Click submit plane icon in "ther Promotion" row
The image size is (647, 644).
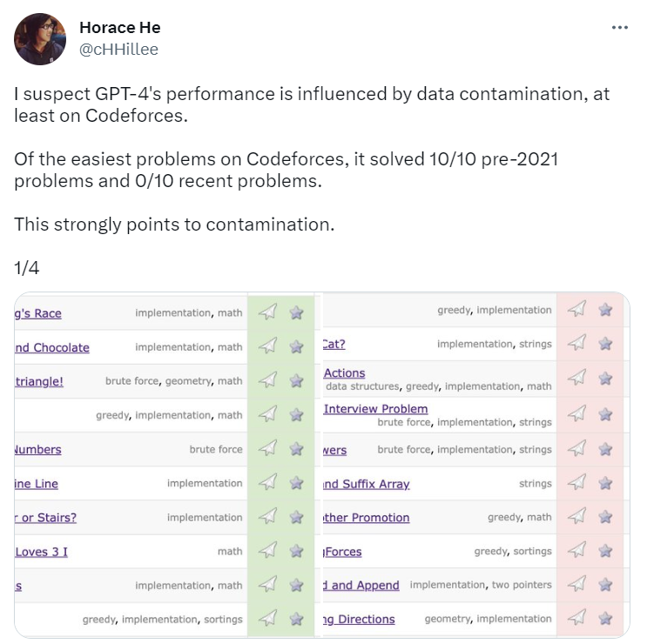coord(576,518)
